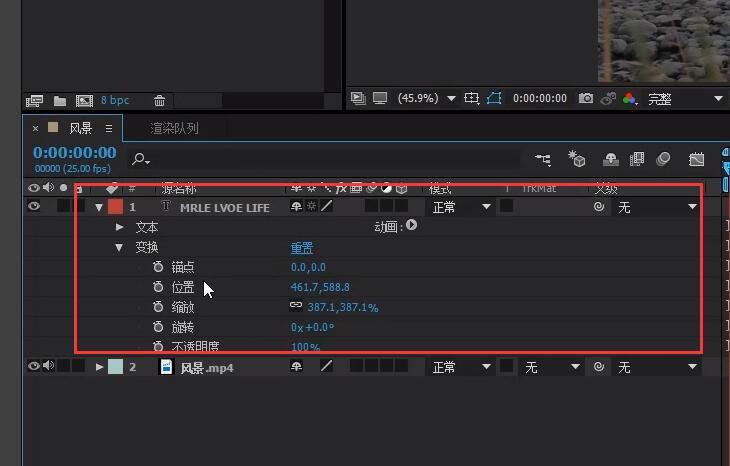Open the Graph Editor icon
Screen dimensions: 730x466
696,160
